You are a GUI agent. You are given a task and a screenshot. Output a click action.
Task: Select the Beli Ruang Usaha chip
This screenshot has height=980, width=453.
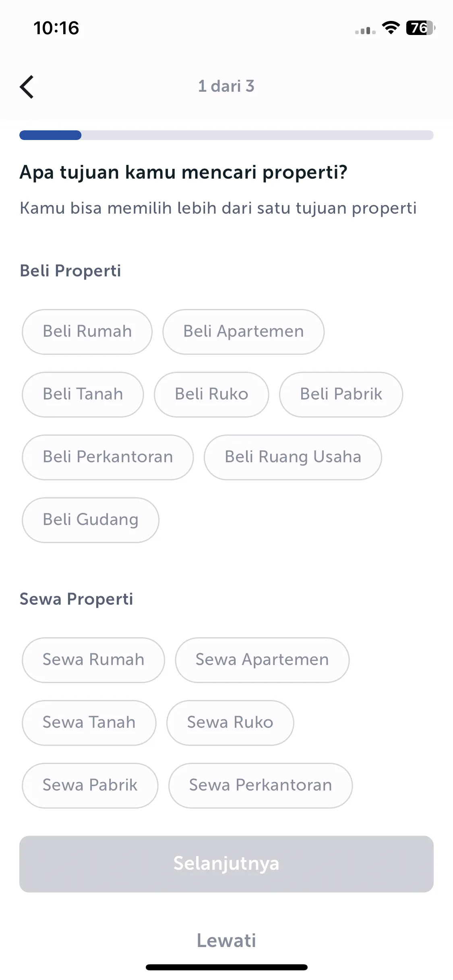pos(293,457)
